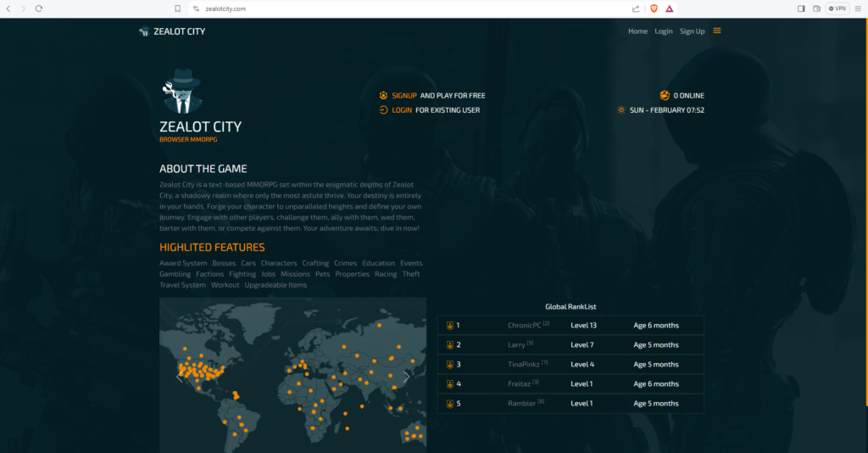The image size is (868, 453).
Task: Toggle the browser sidebar panel icon
Action: click(x=801, y=8)
